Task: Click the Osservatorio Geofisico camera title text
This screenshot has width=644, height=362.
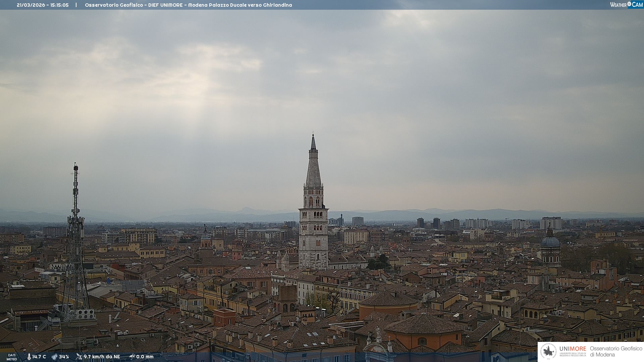Action: pyautogui.click(x=188, y=5)
